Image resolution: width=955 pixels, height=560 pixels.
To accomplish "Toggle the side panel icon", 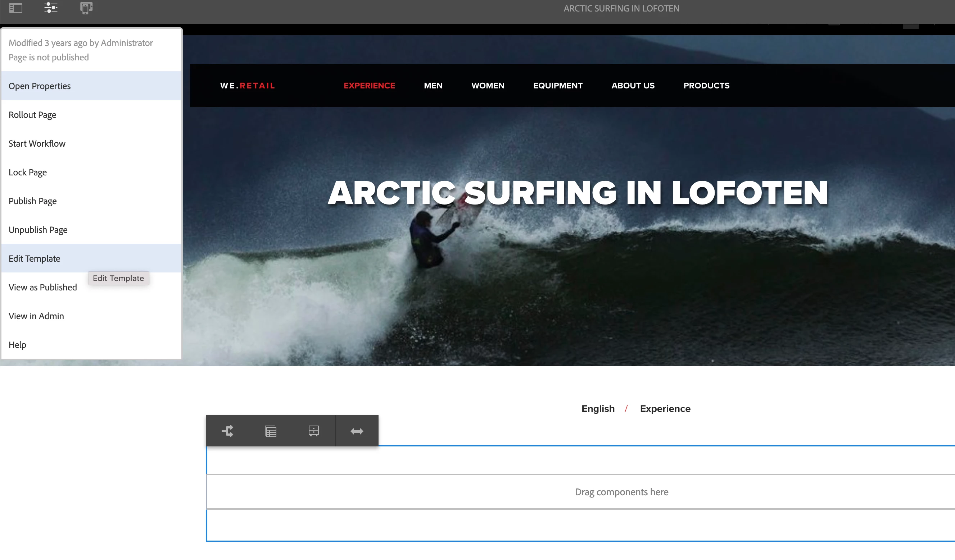I will coord(16,8).
